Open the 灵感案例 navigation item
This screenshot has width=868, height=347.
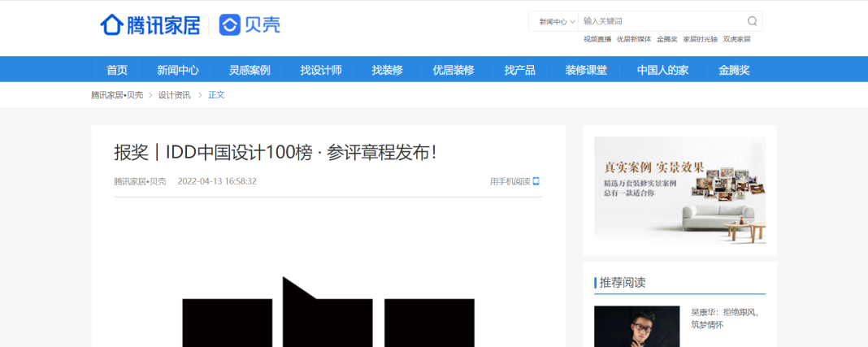(250, 70)
